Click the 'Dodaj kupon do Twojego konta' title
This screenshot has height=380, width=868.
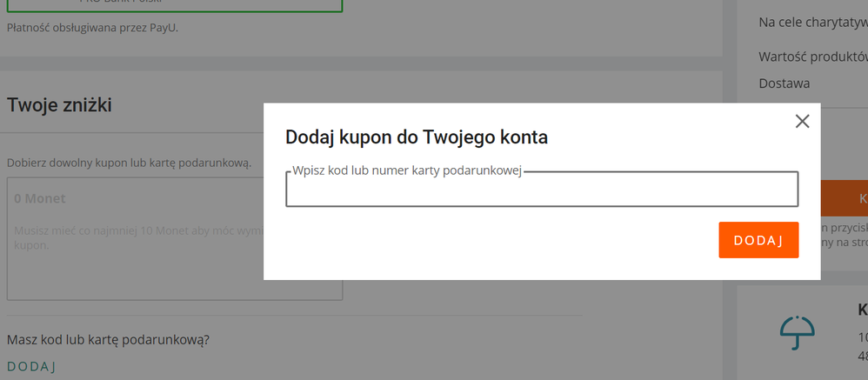417,137
